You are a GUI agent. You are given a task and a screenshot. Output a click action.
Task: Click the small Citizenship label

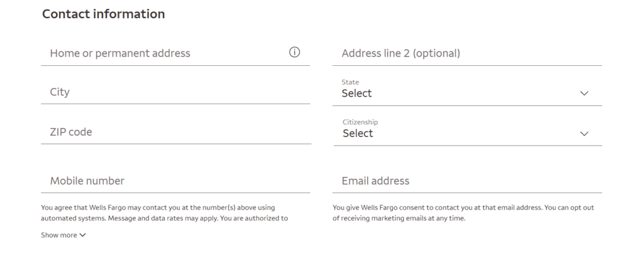[x=360, y=122]
